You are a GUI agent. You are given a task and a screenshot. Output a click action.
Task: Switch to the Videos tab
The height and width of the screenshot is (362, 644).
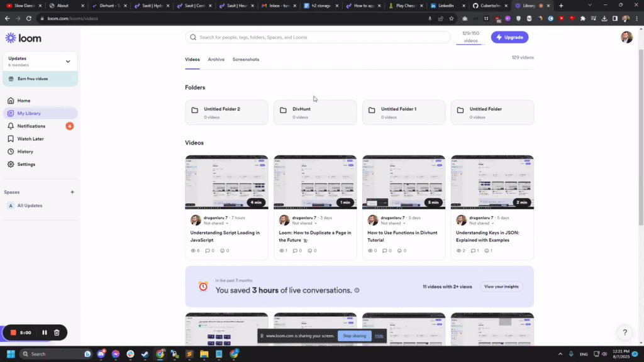coord(192,60)
